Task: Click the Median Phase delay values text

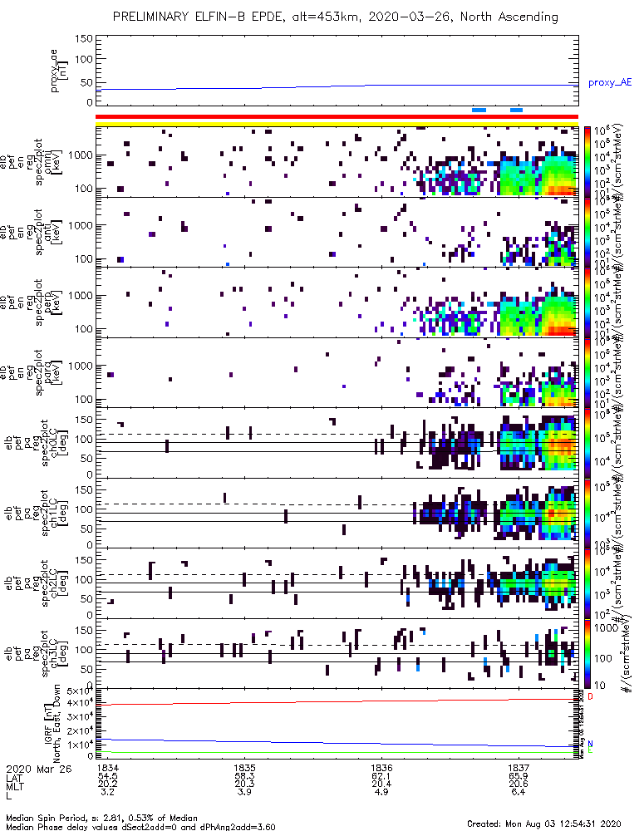Action: (140, 827)
